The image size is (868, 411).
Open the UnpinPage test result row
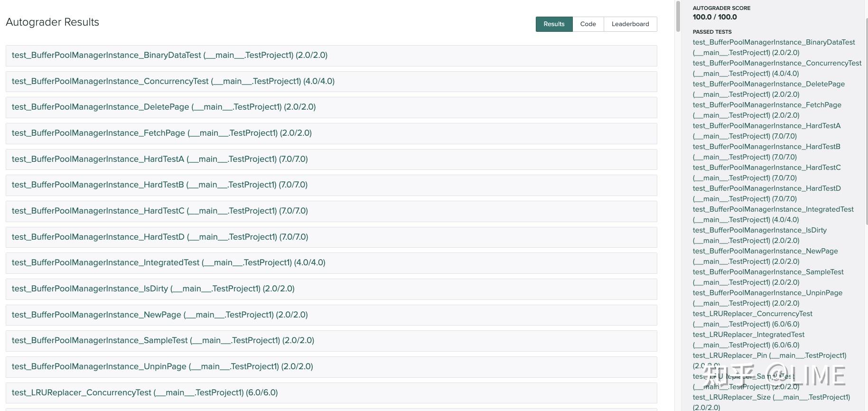[331, 367]
